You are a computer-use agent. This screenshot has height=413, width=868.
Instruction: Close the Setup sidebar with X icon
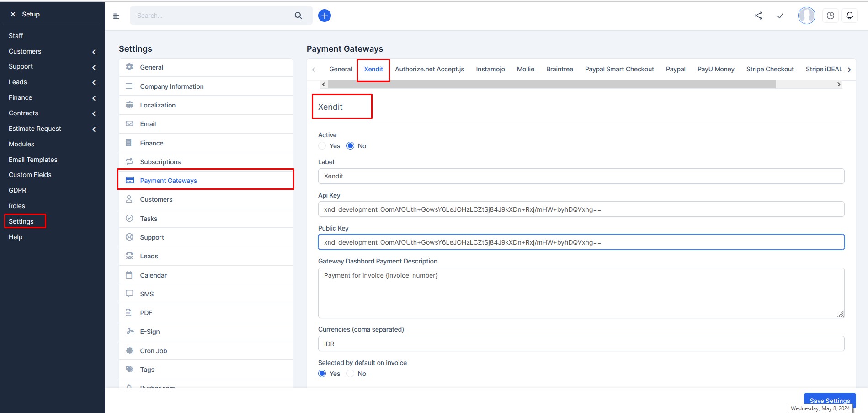pos(13,14)
